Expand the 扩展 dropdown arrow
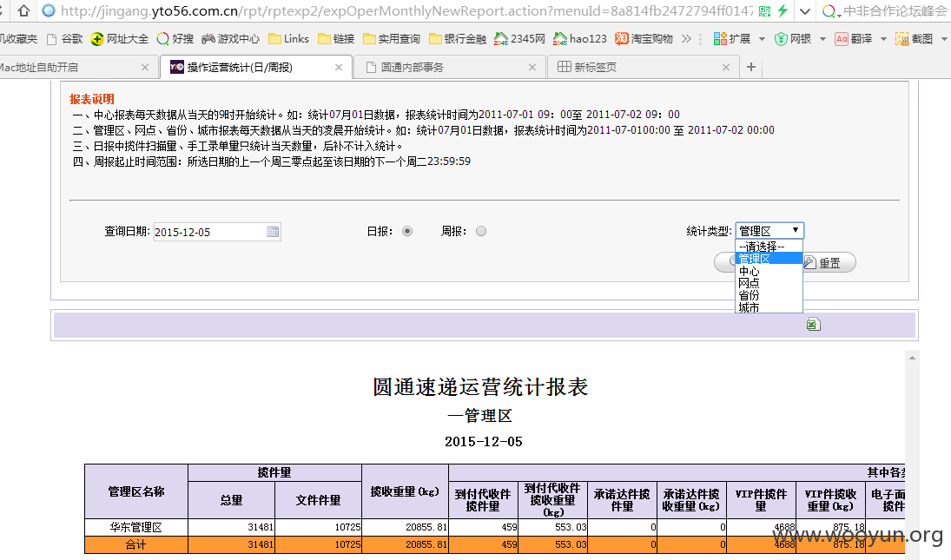This screenshot has width=951, height=560. tap(762, 39)
